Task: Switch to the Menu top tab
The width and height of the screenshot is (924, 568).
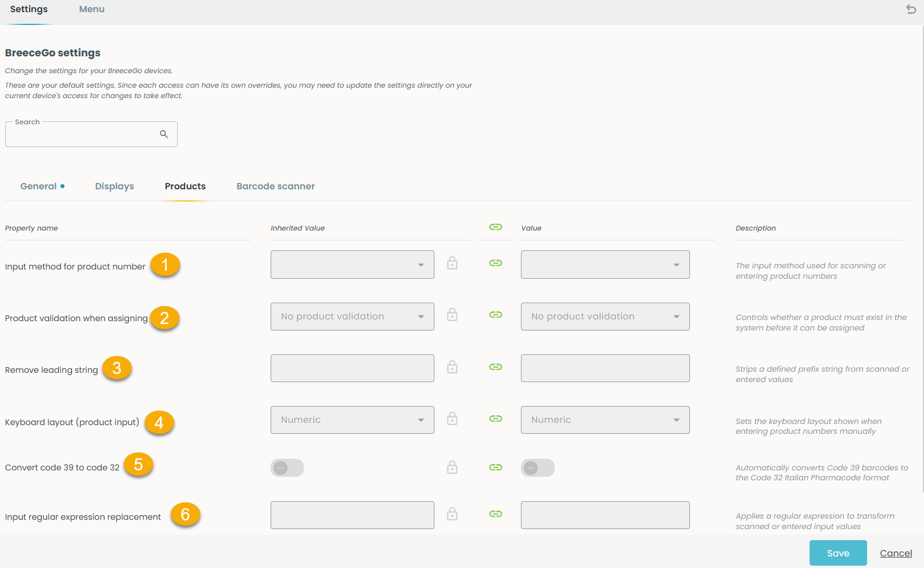Action: point(92,9)
